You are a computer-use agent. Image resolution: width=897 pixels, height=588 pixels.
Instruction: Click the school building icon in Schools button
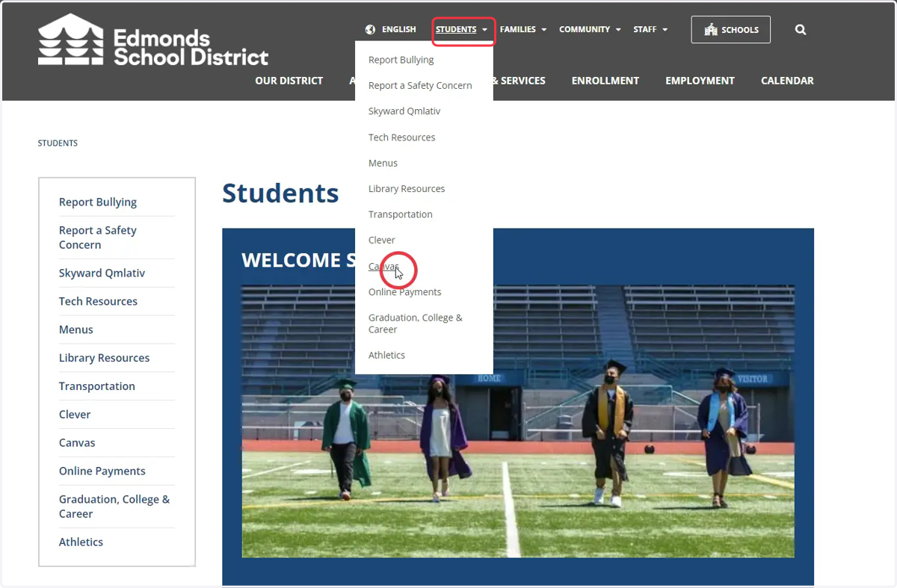pos(711,30)
